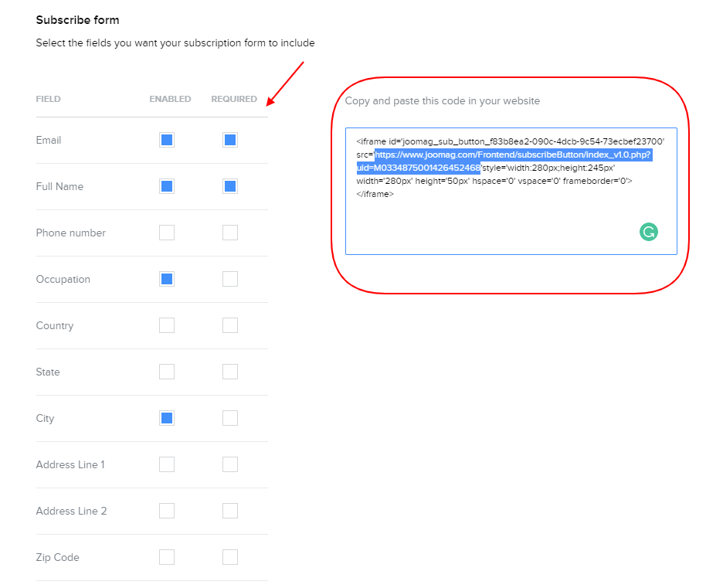Disable the Occupation enabled checkbox
Viewport: 723px width, 588px height.
coord(167,279)
